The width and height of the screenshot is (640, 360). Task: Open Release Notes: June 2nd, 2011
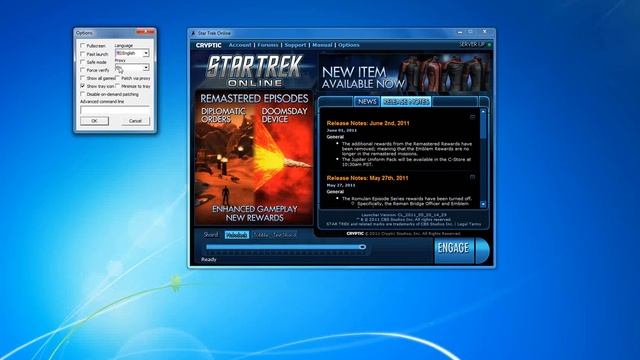(368, 123)
